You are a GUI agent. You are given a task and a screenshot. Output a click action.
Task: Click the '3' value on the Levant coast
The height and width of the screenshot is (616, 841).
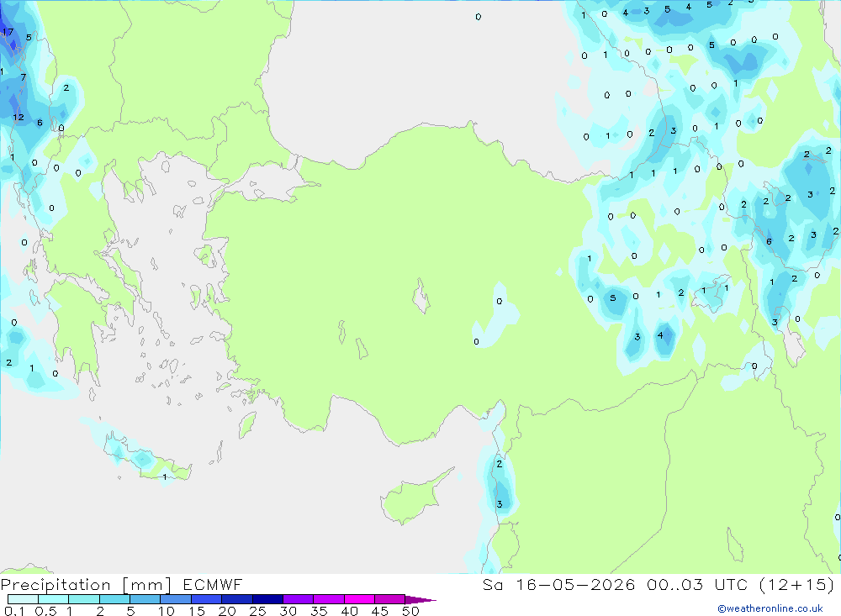500,504
